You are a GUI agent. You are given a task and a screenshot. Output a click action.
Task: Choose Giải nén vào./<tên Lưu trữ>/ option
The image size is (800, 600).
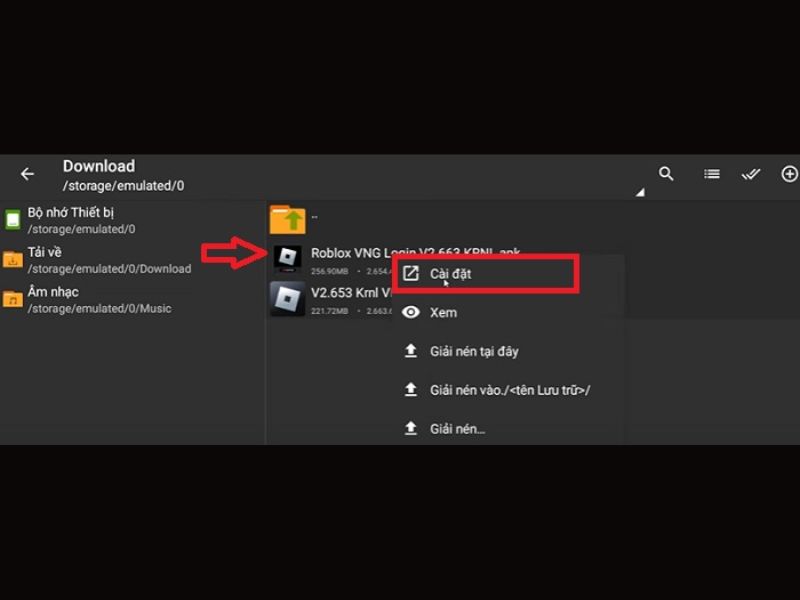click(x=509, y=390)
